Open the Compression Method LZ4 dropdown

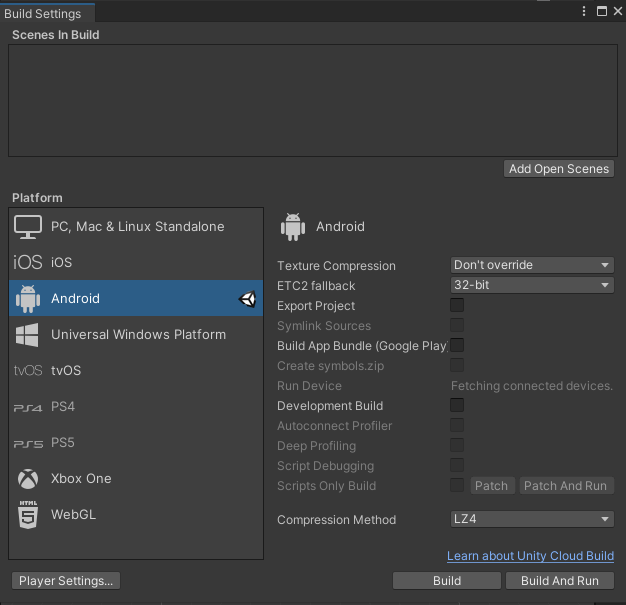(532, 519)
